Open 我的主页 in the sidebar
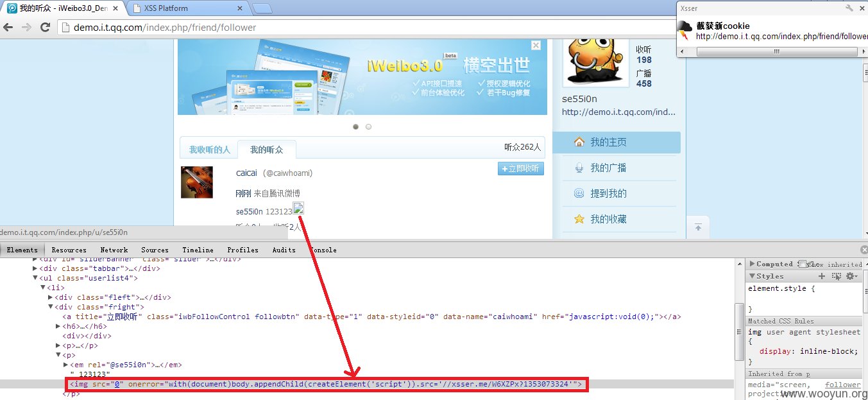 608,142
